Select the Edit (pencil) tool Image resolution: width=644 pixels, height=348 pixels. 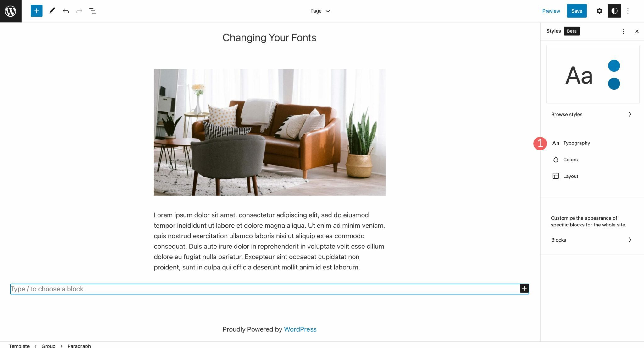coord(51,11)
